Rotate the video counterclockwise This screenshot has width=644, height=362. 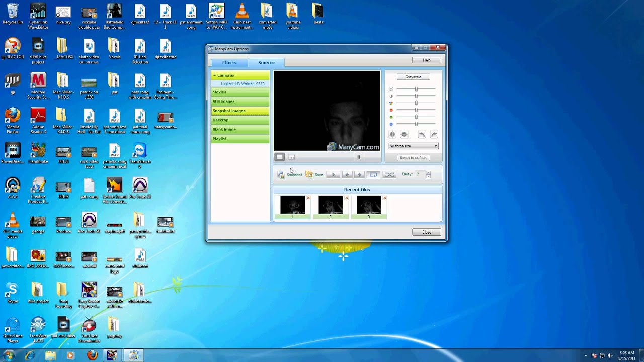tap(422, 135)
